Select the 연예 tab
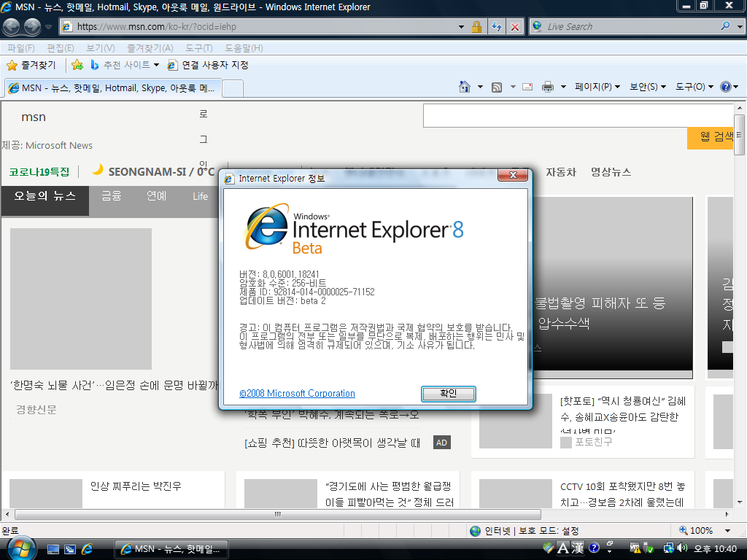The width and height of the screenshot is (747, 560). (x=156, y=196)
